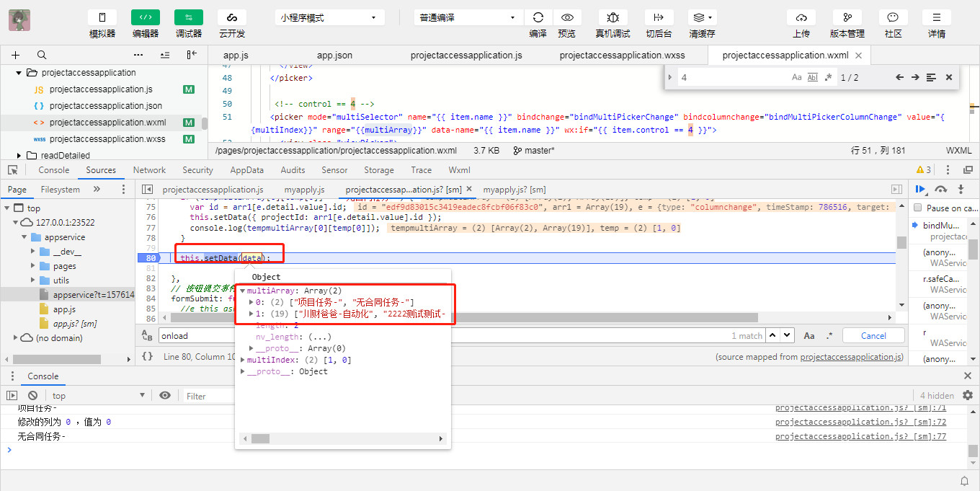
Task: Open console settings gear
Action: coord(968,395)
